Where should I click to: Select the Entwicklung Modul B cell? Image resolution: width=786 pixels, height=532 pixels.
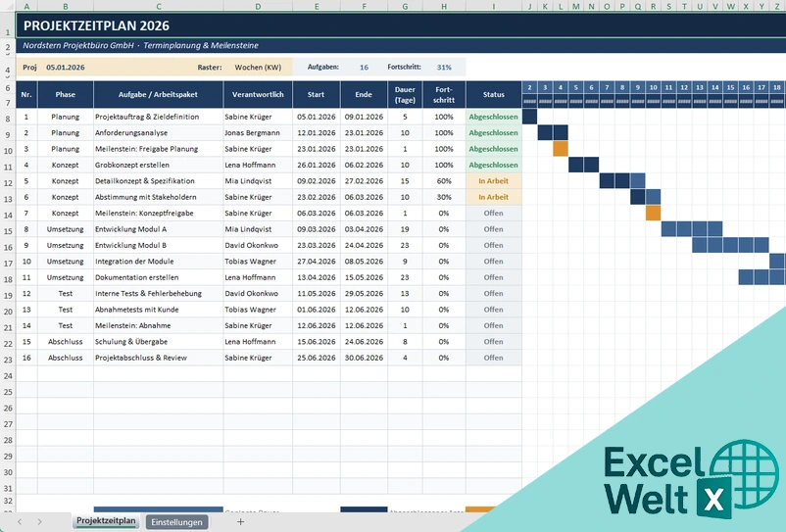159,245
